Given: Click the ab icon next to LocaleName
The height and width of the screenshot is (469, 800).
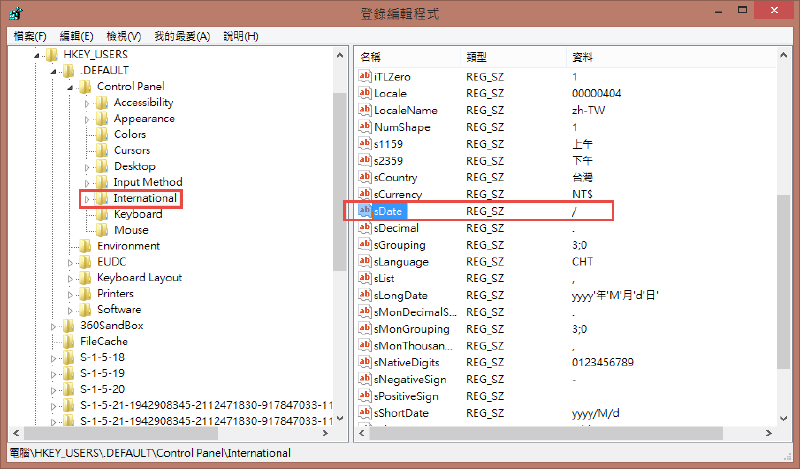Looking at the screenshot, I should click(x=365, y=110).
